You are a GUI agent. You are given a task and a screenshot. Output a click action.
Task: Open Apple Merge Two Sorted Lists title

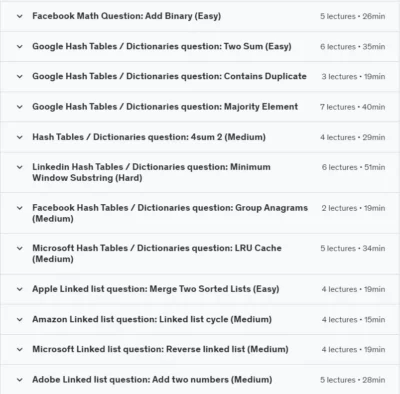tap(156, 289)
